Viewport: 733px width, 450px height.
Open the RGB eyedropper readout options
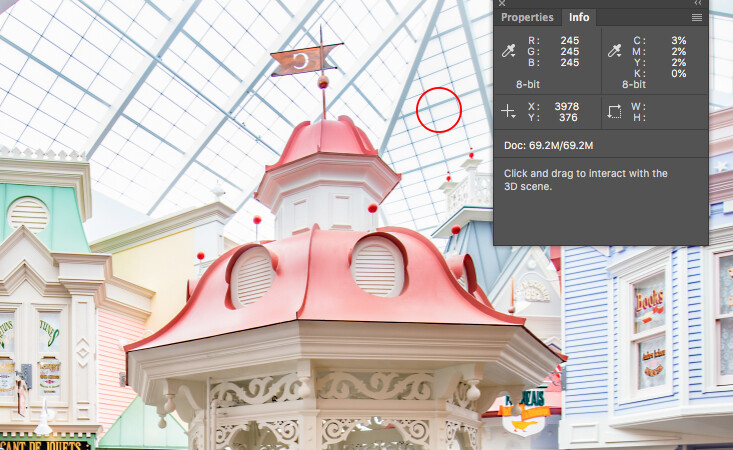click(x=509, y=50)
